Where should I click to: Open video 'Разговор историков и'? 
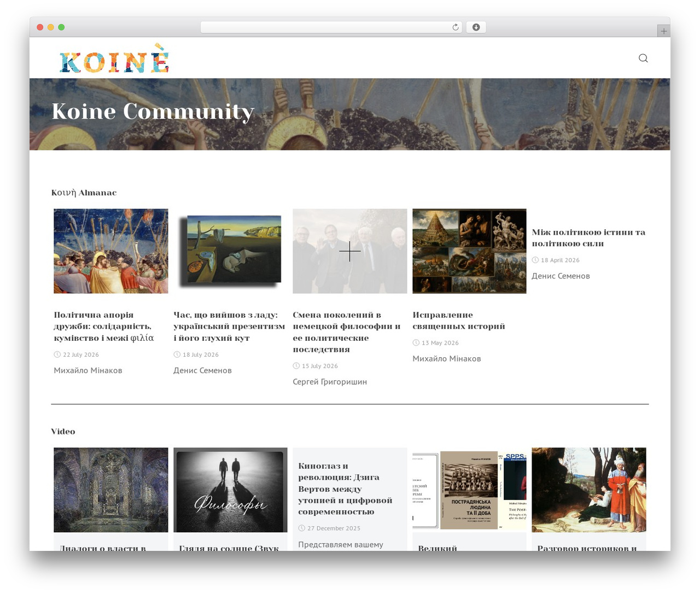587,548
